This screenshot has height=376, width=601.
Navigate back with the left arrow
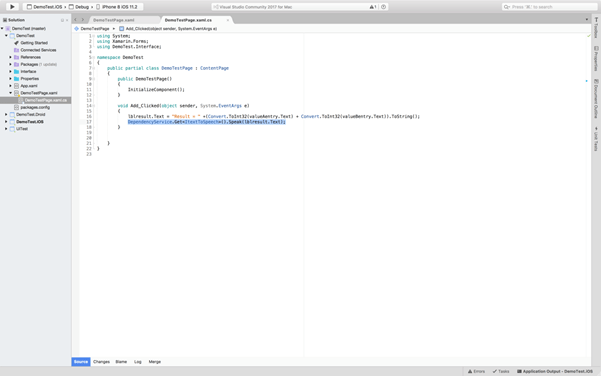76,20
